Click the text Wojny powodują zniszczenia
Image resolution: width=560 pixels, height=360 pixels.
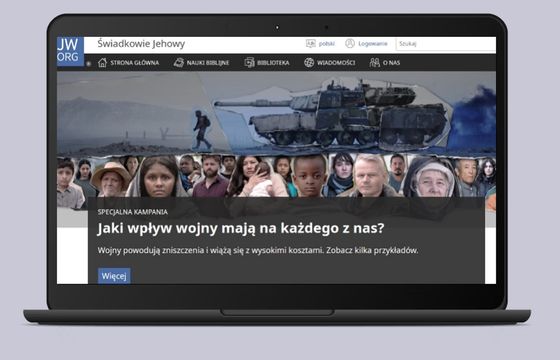[258, 251]
